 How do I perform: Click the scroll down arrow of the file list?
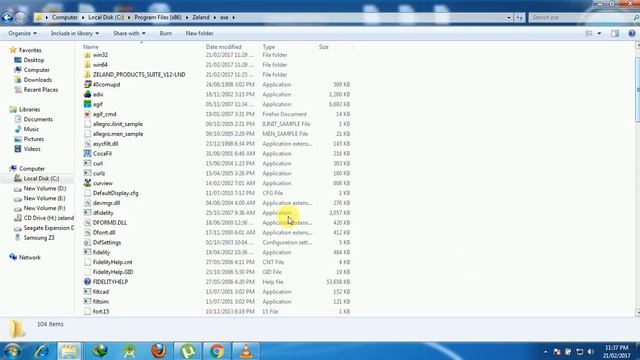tap(637, 313)
